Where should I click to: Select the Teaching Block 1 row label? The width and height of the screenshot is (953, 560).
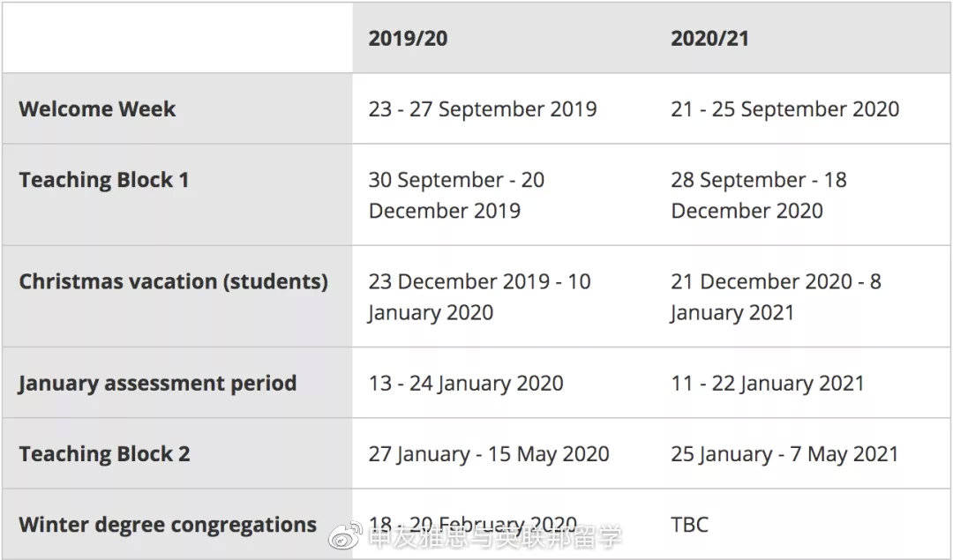click(104, 180)
